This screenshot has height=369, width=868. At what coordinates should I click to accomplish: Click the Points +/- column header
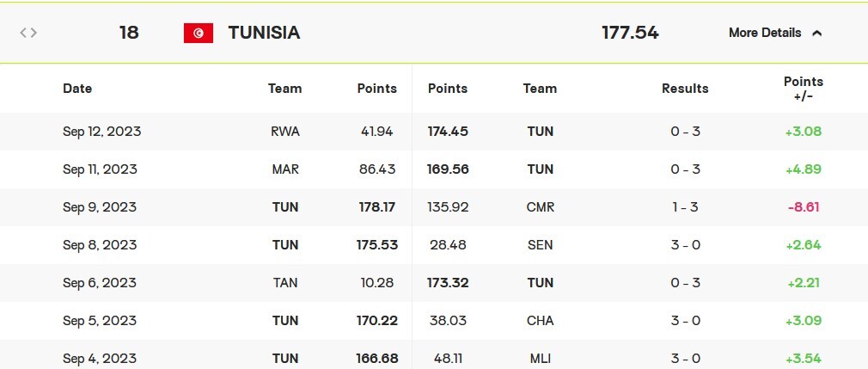pos(804,89)
